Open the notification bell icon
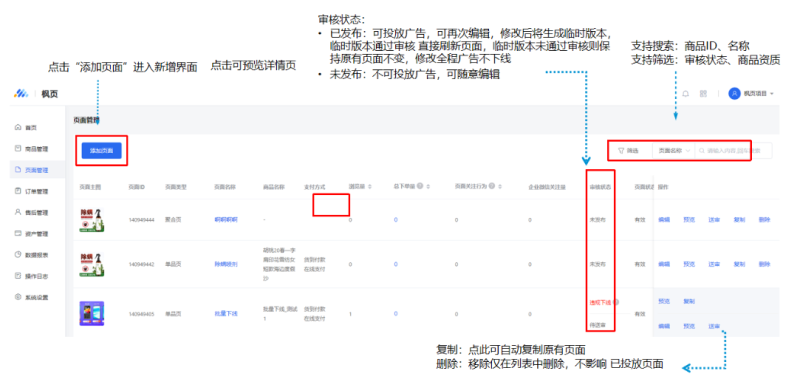The image size is (800, 382). (x=686, y=94)
